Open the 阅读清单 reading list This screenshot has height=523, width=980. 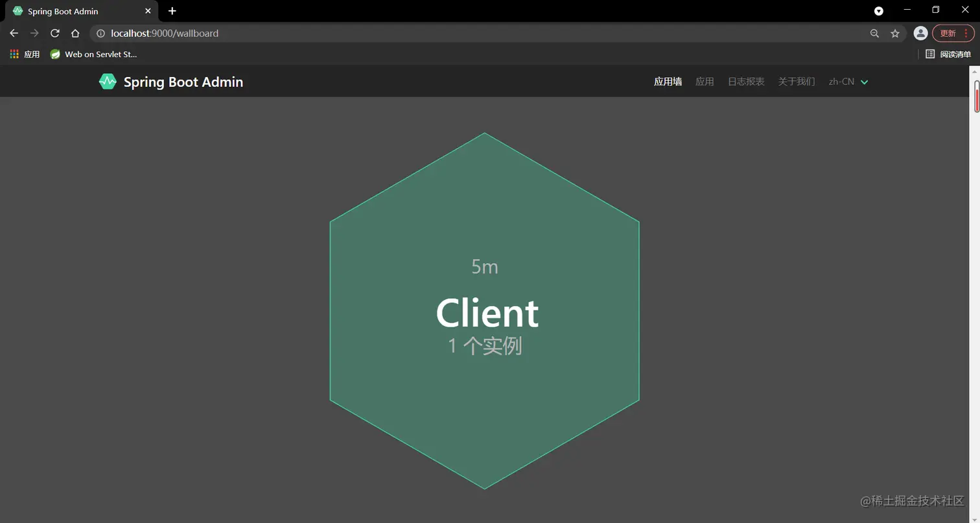tap(949, 54)
